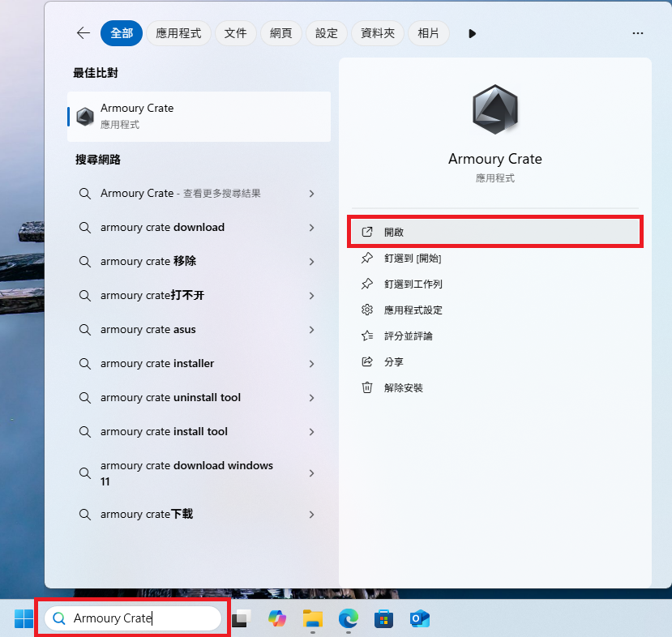Expand chevron for 'Armoury Crate - 查看更多搜尋結果'

pyautogui.click(x=311, y=194)
